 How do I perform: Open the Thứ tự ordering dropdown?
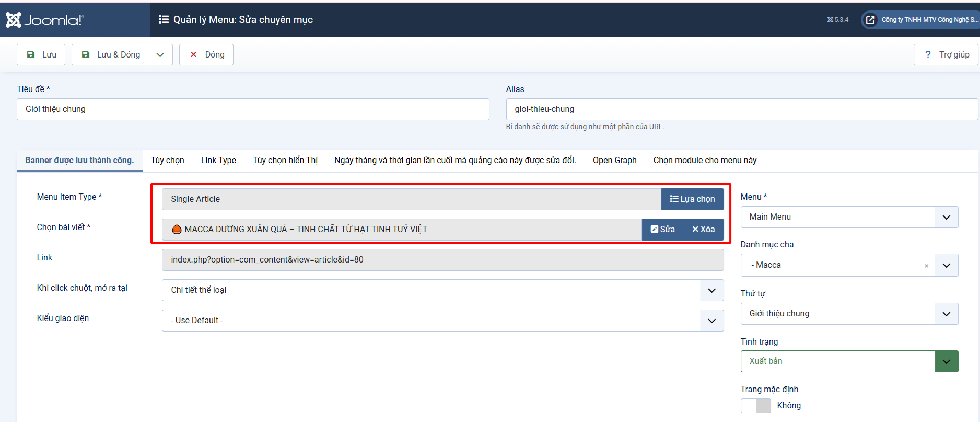pyautogui.click(x=849, y=314)
